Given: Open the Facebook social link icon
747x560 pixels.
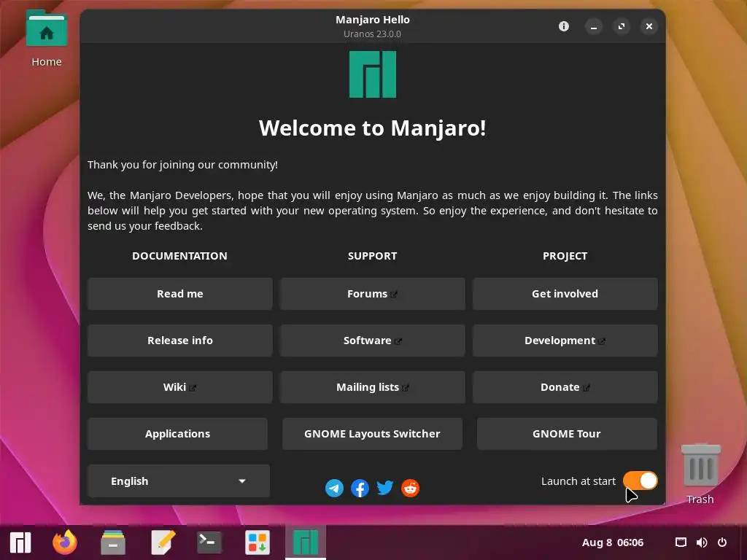Looking at the screenshot, I should coord(360,488).
